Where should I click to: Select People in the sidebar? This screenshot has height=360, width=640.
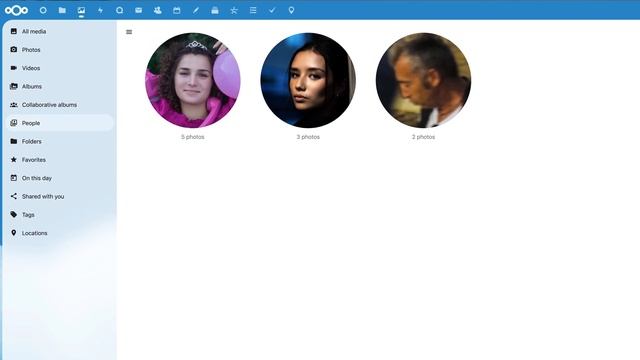tap(60, 123)
